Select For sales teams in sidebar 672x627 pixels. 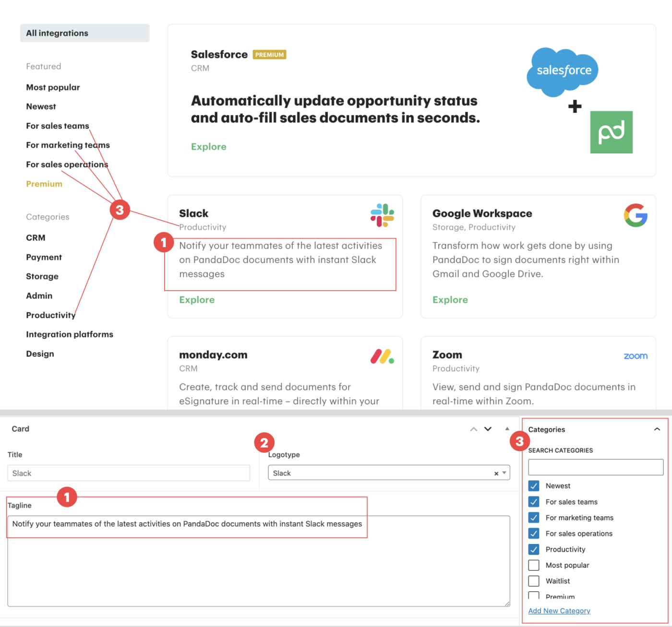pos(58,126)
